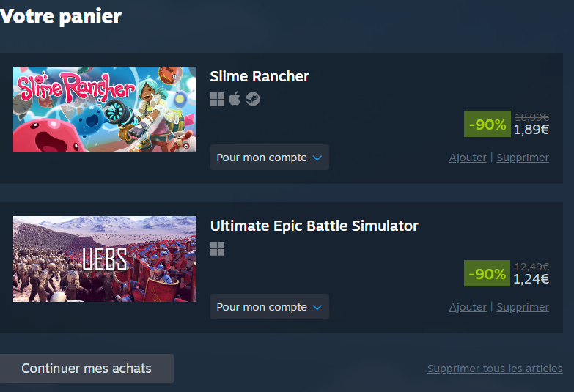Click Ajouter link for Slime Rancher
The width and height of the screenshot is (574, 392).
coord(468,158)
